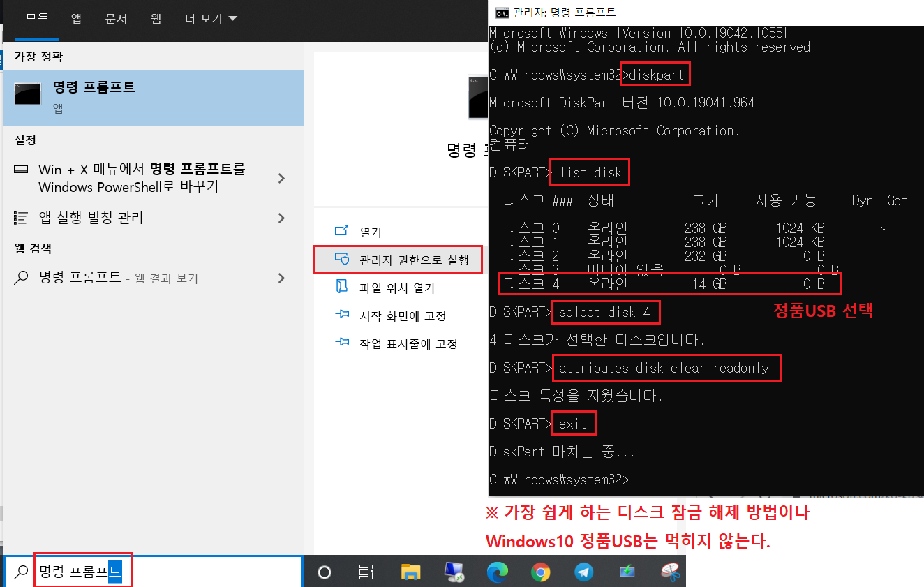The height and width of the screenshot is (587, 924).
Task: Open Telegram from taskbar
Action: point(583,572)
